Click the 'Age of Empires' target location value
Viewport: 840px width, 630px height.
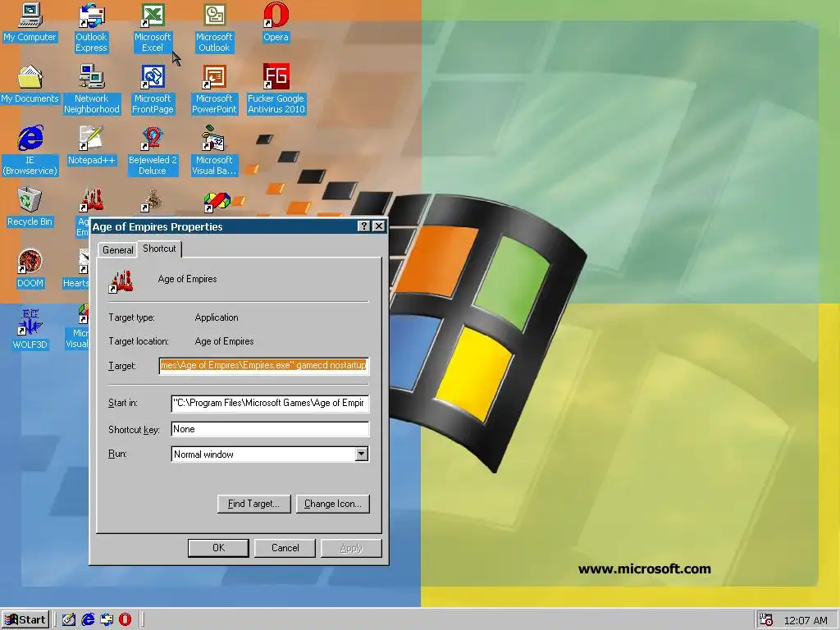(224, 341)
